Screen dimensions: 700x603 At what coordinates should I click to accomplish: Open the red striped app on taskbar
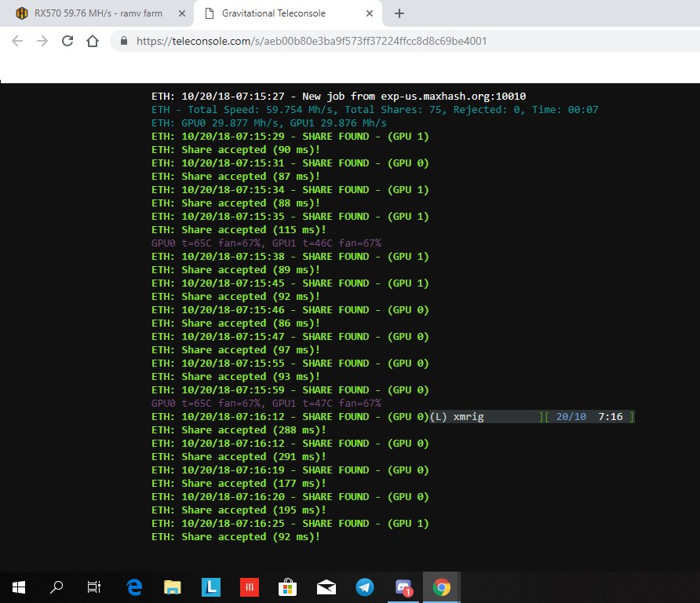249,587
